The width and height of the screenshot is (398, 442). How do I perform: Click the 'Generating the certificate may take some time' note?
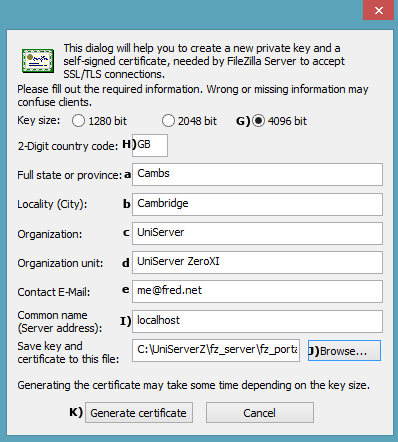coord(194,385)
